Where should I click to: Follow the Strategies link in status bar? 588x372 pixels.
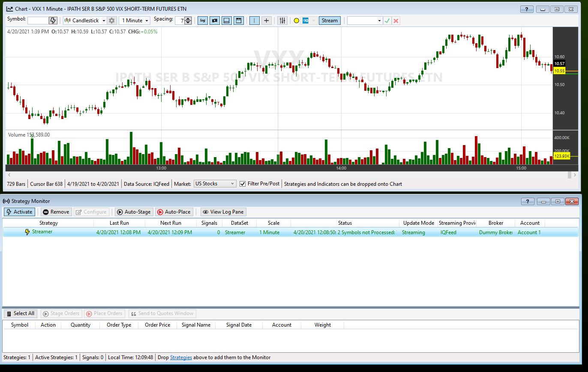click(181, 357)
